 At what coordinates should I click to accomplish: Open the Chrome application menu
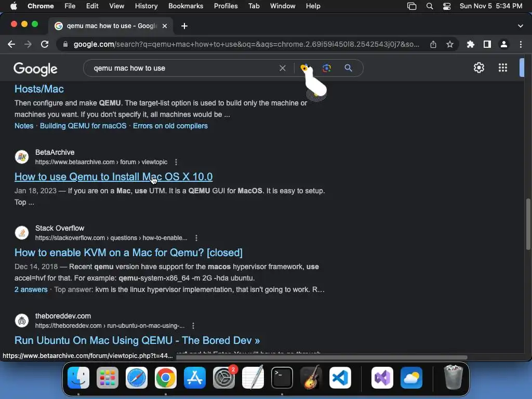pyautogui.click(x=41, y=6)
